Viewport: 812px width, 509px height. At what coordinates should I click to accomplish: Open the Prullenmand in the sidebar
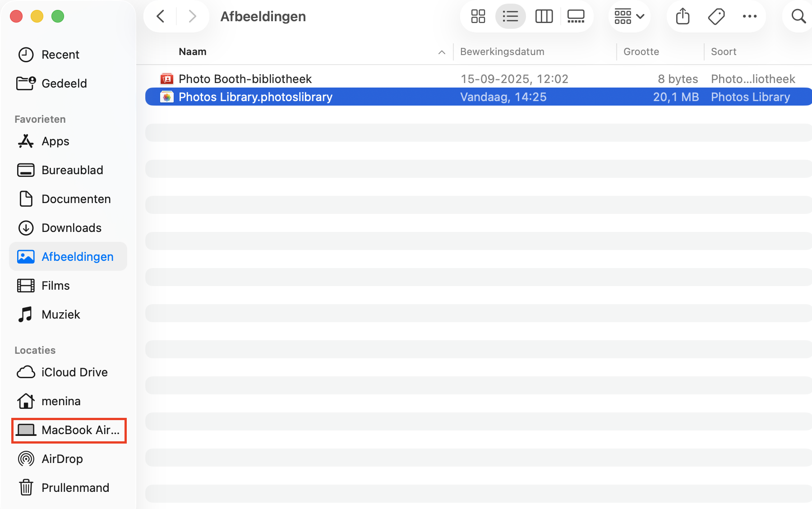tap(75, 487)
